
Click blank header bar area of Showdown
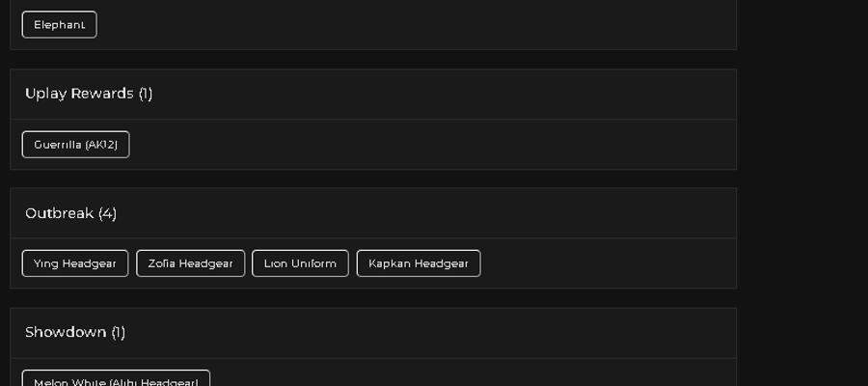(x=432, y=332)
